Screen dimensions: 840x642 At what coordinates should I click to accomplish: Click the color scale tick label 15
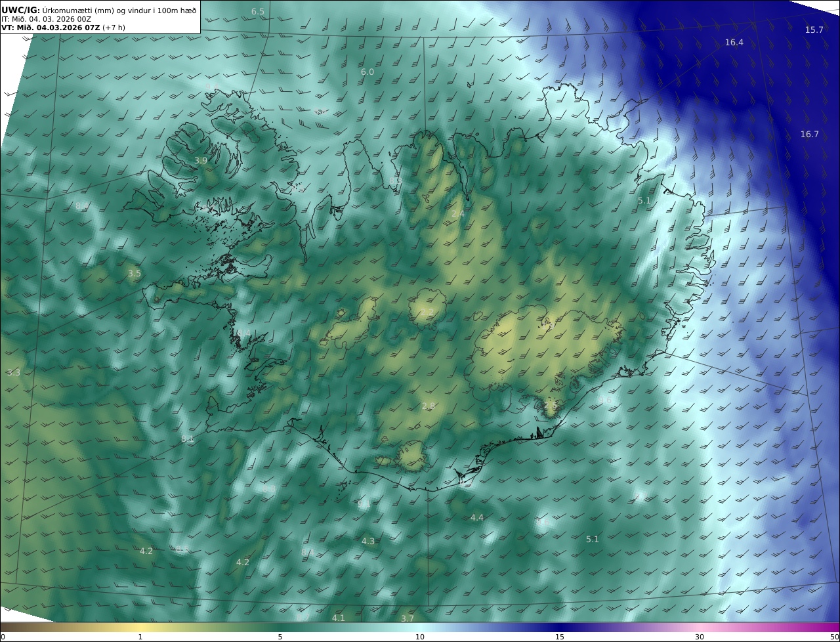560,637
